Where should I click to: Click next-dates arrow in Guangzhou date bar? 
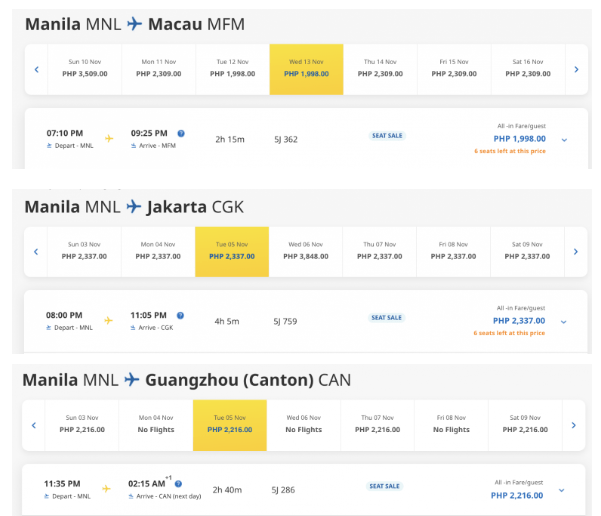click(x=573, y=425)
